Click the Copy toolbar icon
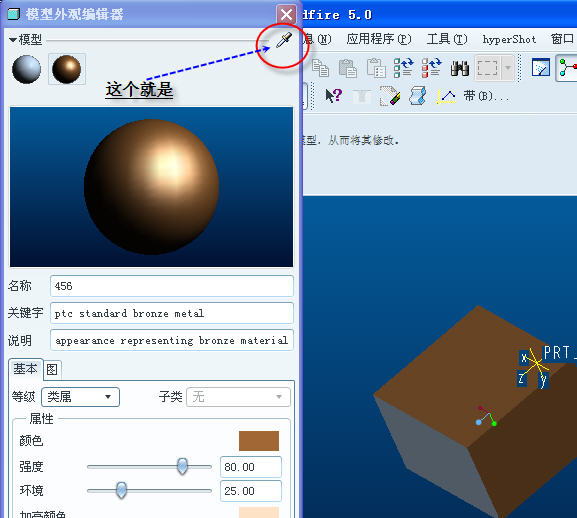 click(320, 68)
